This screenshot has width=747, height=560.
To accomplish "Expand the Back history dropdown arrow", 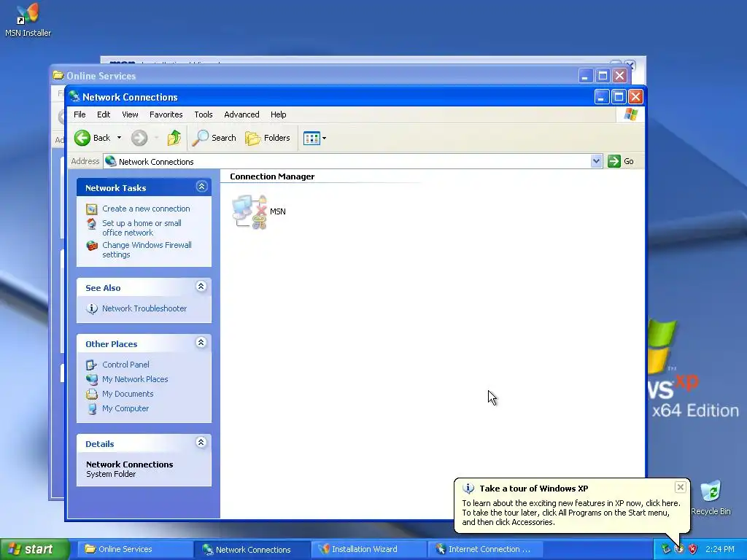I will tap(119, 138).
